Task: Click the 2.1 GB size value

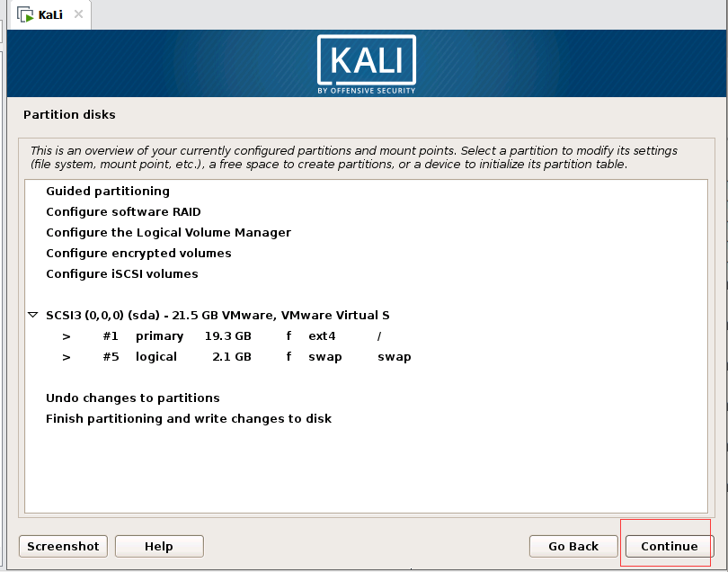Action: tap(232, 357)
